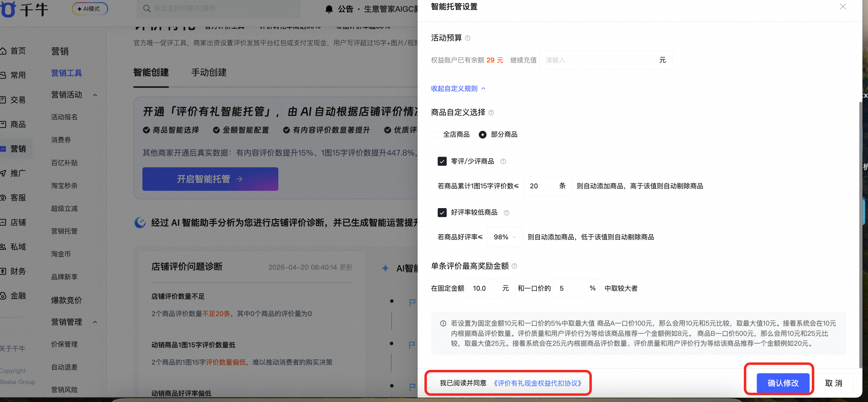Click the search magnifier icon
The image size is (868, 402).
(x=147, y=8)
